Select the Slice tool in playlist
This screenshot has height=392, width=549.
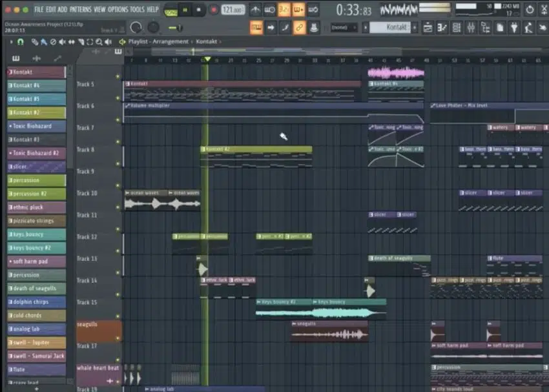pyautogui.click(x=81, y=42)
